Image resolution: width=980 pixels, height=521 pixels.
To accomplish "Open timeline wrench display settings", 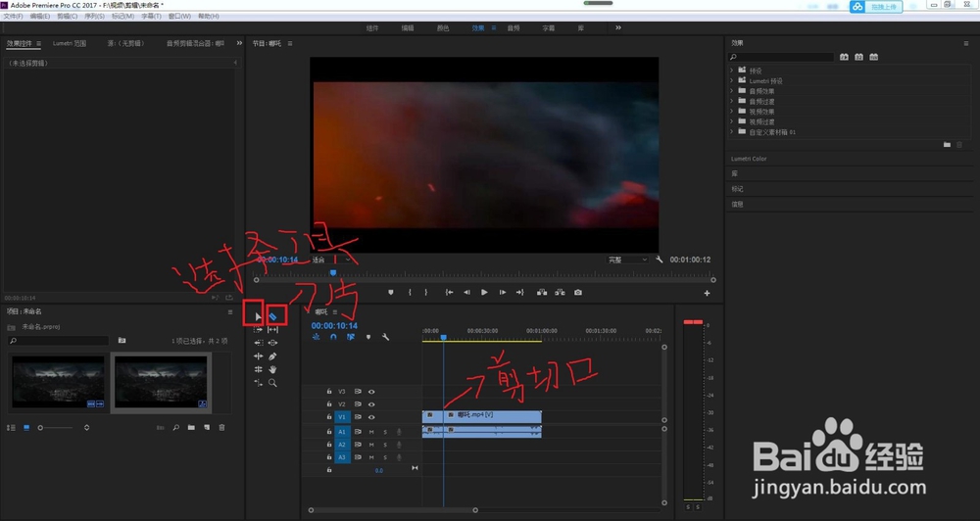I will click(x=385, y=337).
